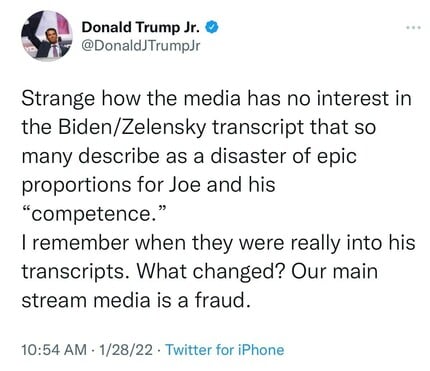Viewport: 430px width, 371px height.
Task: Click the tweet line starting 'Strange how the media'
Action: tap(216, 99)
